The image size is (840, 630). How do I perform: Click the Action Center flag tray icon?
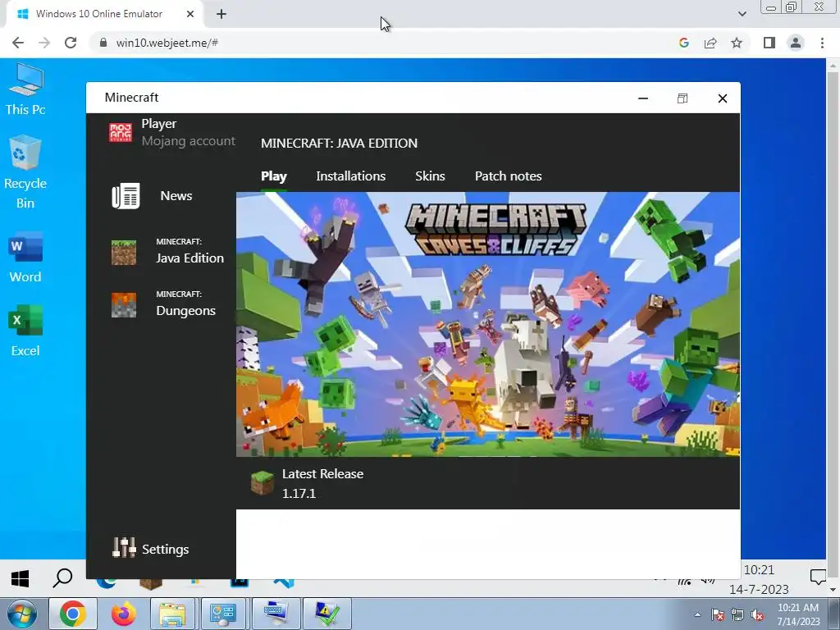pyautogui.click(x=717, y=615)
